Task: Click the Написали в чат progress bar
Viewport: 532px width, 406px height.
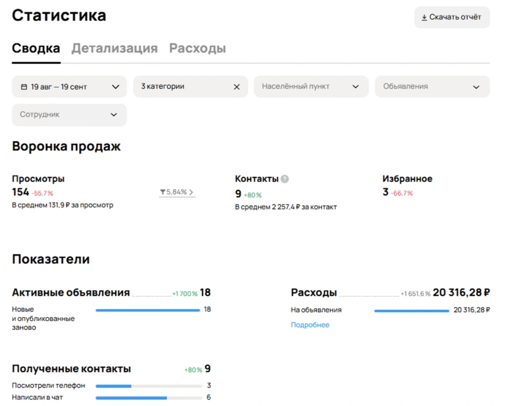Action: [x=149, y=398]
